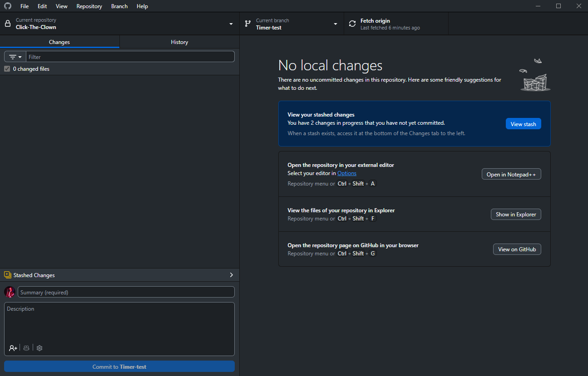This screenshot has height=376, width=588.
Task: Open the Current branch dropdown
Action: [x=292, y=24]
